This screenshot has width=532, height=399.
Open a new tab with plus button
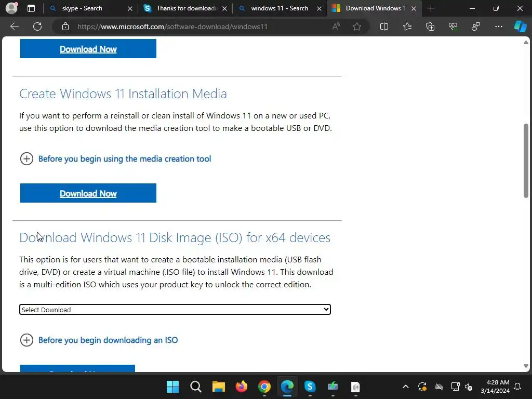click(431, 8)
